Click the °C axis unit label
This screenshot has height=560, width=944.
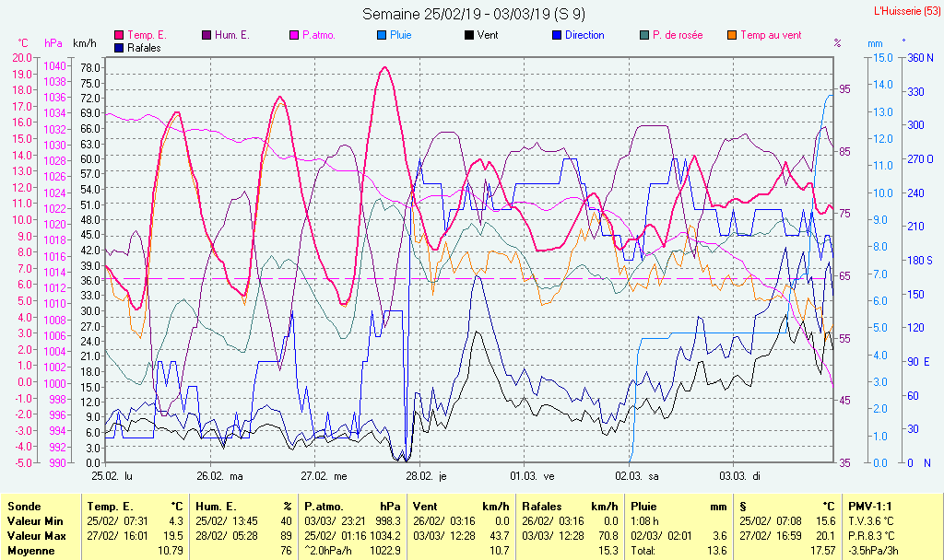pos(23,43)
